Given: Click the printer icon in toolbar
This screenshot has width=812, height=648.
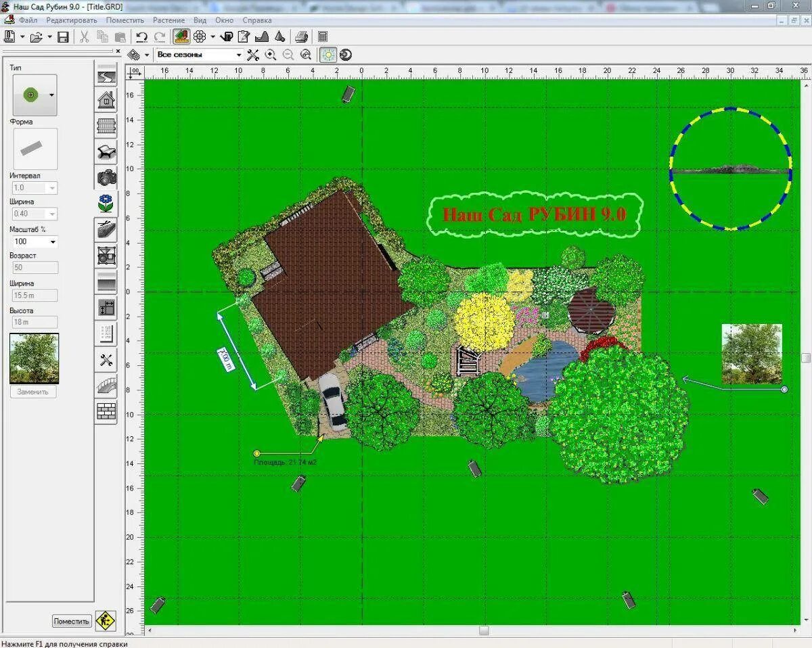Looking at the screenshot, I should pyautogui.click(x=302, y=37).
